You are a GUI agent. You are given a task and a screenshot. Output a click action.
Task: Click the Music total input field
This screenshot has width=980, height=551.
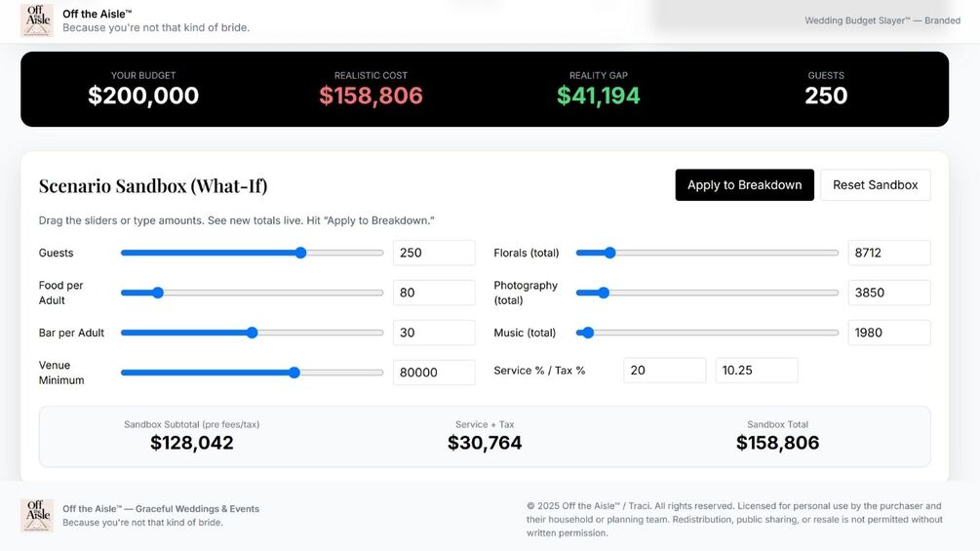[x=888, y=333]
